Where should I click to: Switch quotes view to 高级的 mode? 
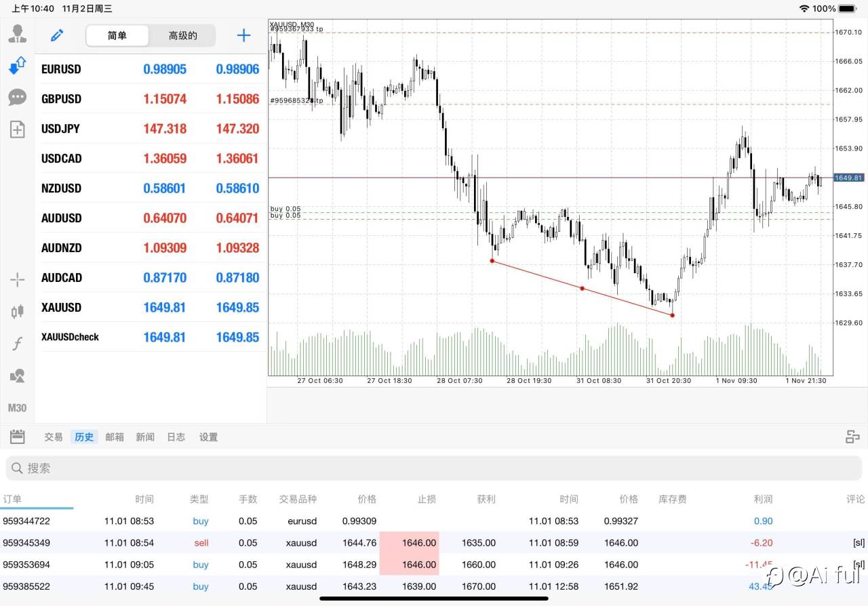tap(182, 36)
